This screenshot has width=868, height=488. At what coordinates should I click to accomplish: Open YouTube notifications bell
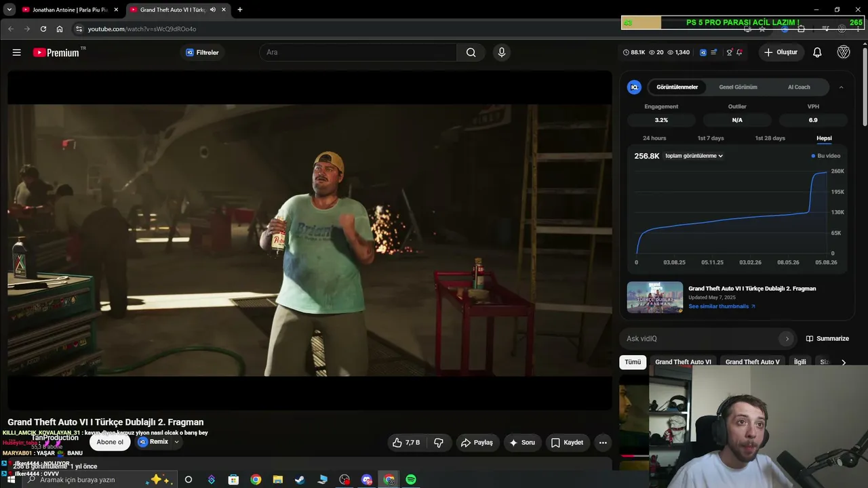(x=817, y=52)
